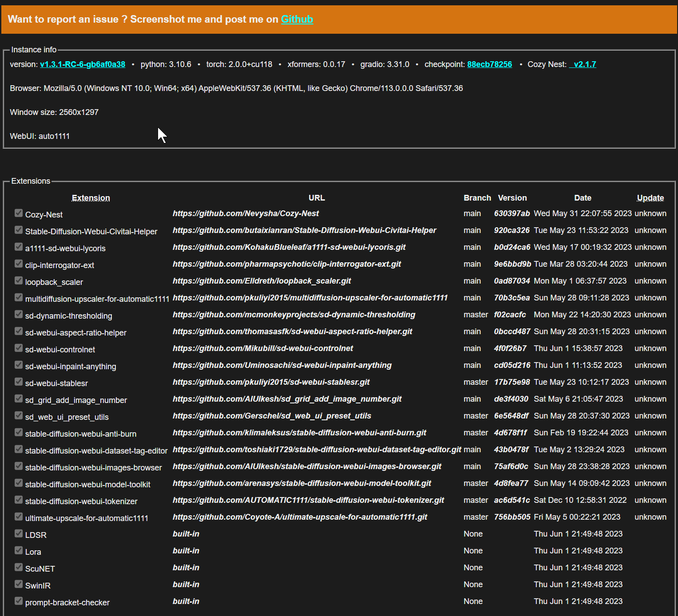Uncheck the SwinIR extension
This screenshot has height=616, width=678.
[x=18, y=584]
